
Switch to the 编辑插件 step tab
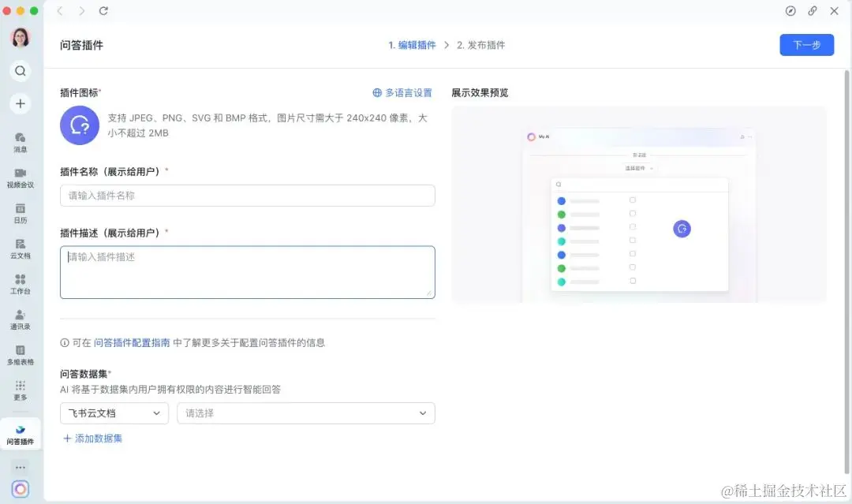click(413, 45)
